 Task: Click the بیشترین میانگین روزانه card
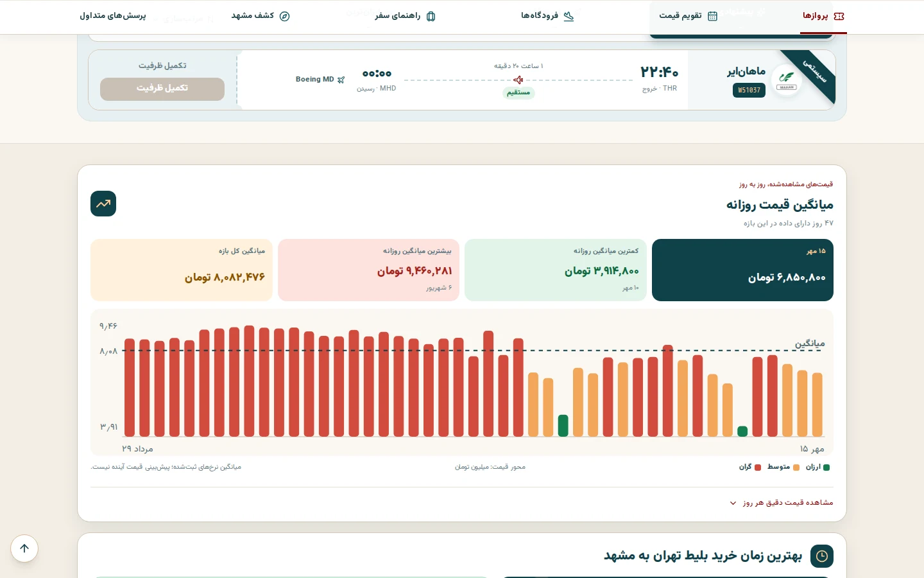pos(368,270)
